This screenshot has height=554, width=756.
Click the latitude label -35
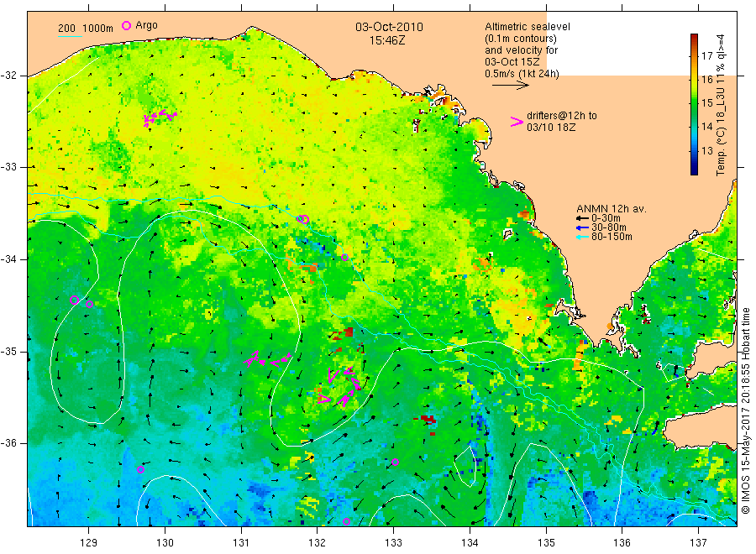click(8, 351)
